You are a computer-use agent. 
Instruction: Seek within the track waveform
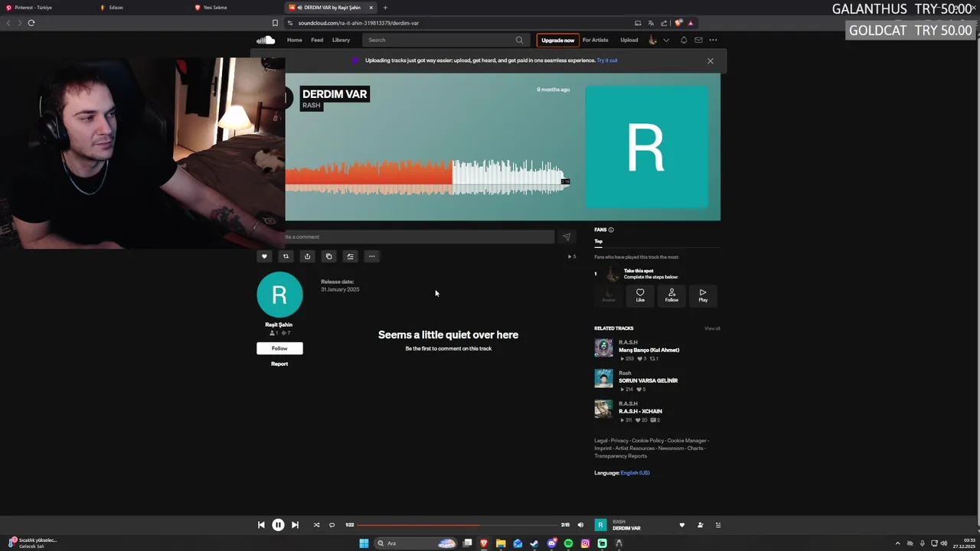tap(427, 177)
